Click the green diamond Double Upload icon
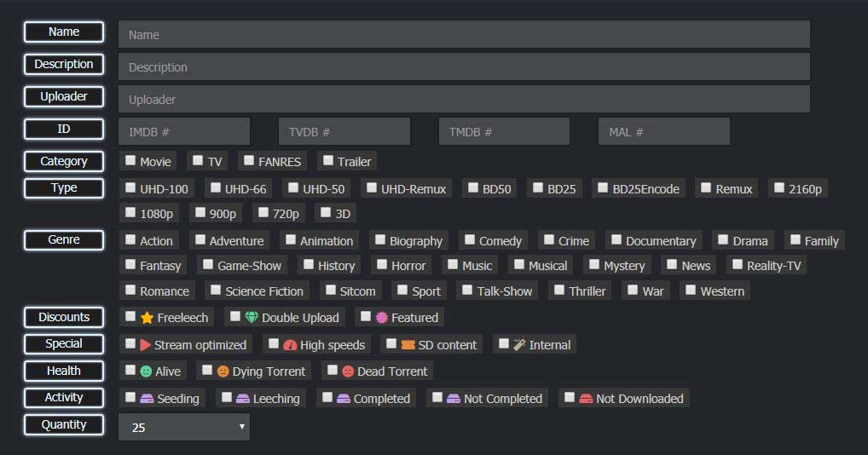The height and width of the screenshot is (455, 868). point(251,318)
